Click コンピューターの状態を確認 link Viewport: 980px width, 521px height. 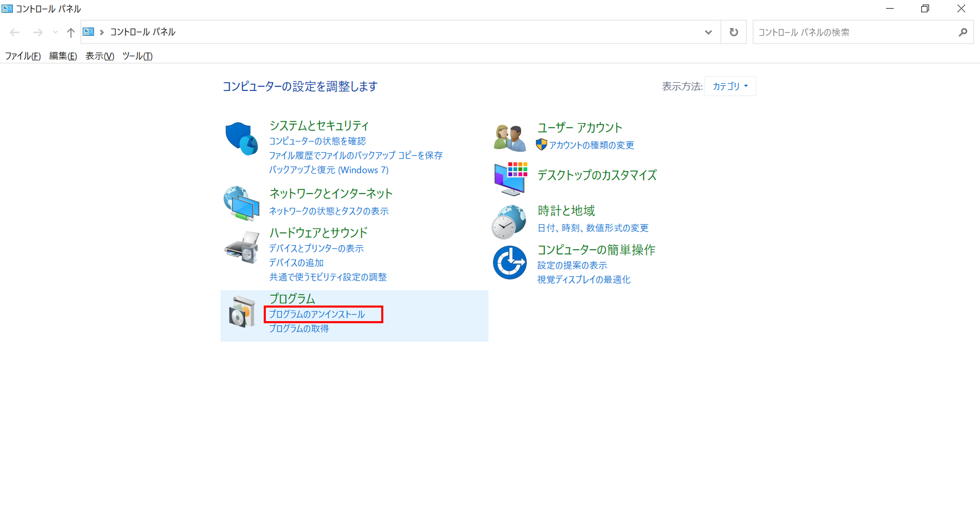(x=317, y=141)
